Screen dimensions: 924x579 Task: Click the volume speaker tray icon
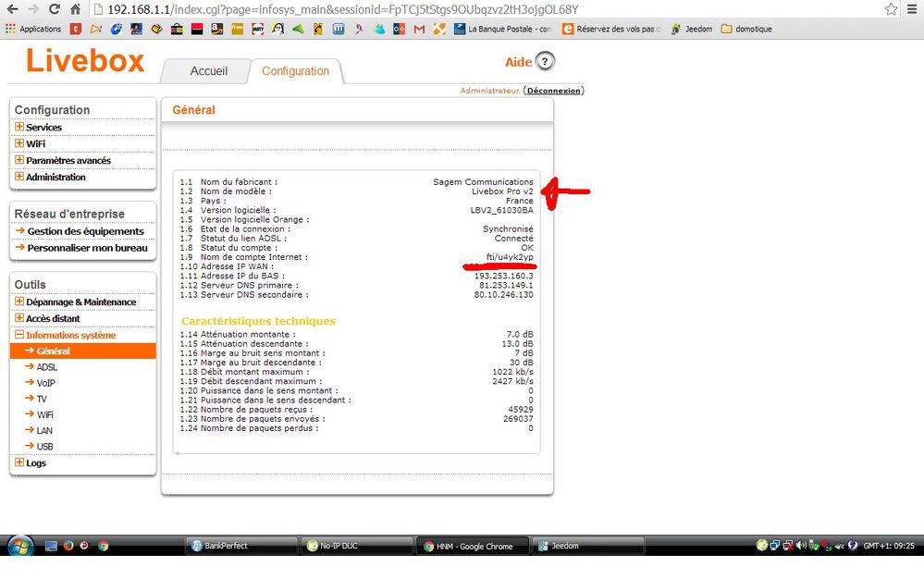(x=801, y=546)
